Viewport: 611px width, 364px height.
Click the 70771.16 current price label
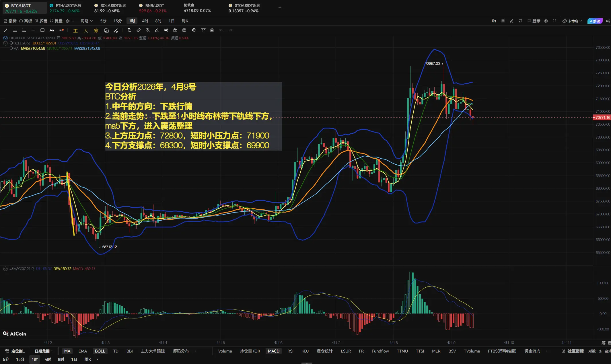coord(602,117)
